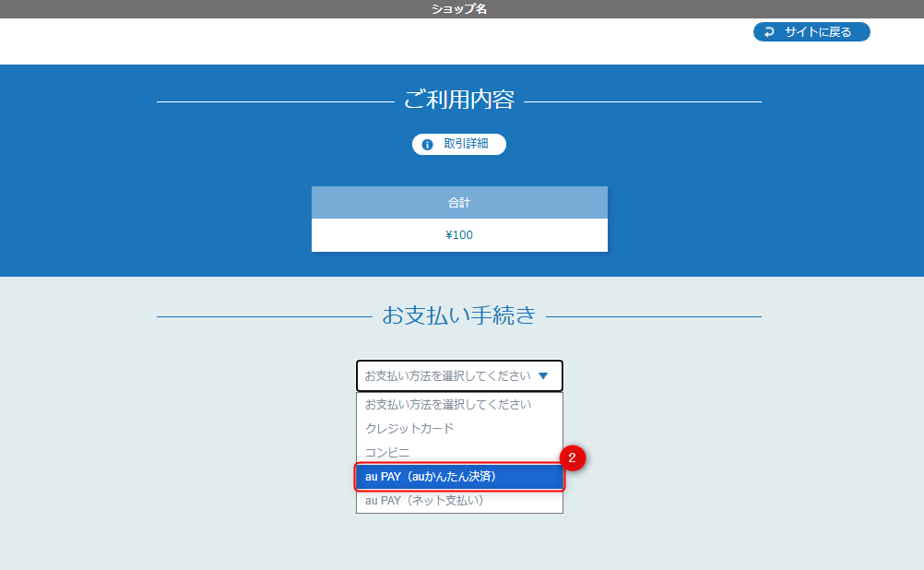Click the サイトに戻る button
This screenshot has height=570, width=924.
point(811,31)
